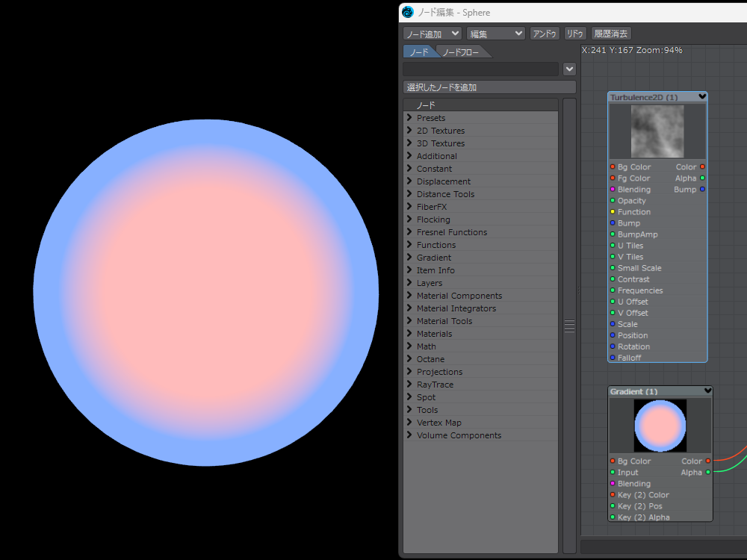Click the Gradient Key (2) Color input dot
The height and width of the screenshot is (560, 747).
click(613, 495)
